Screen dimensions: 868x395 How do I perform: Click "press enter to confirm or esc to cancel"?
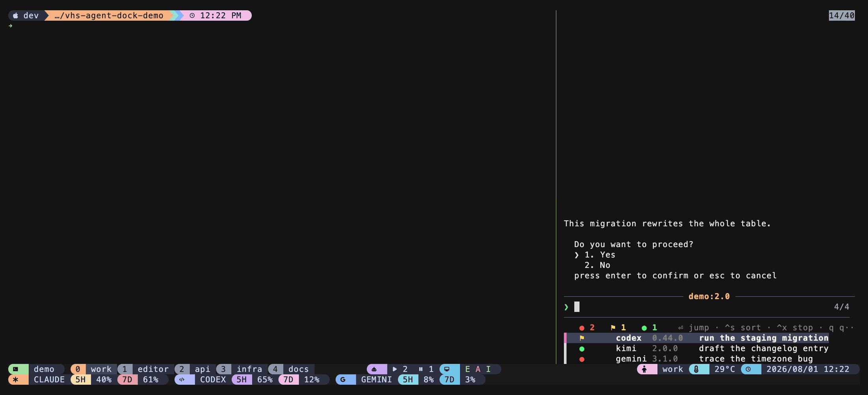(675, 275)
